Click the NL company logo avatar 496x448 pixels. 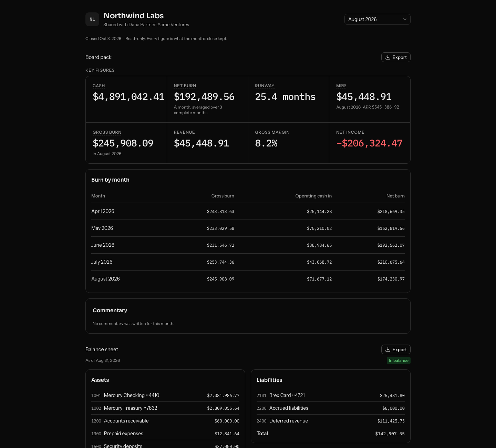point(92,19)
